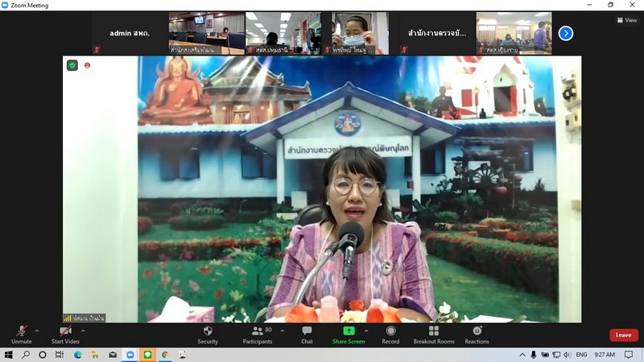Select the สตส.ปทุมธานี participant thumbnail
Image resolution: width=644 pixels, height=362 pixels.
[x=283, y=33]
